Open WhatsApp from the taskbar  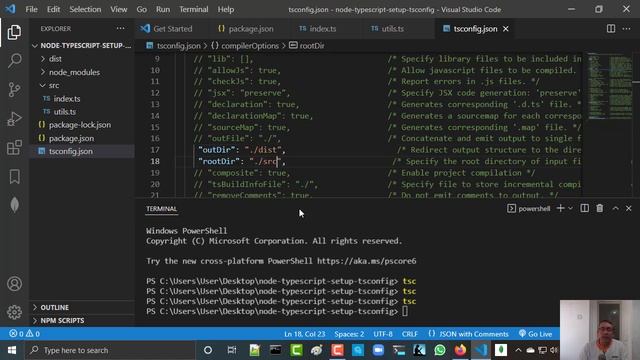(440, 350)
